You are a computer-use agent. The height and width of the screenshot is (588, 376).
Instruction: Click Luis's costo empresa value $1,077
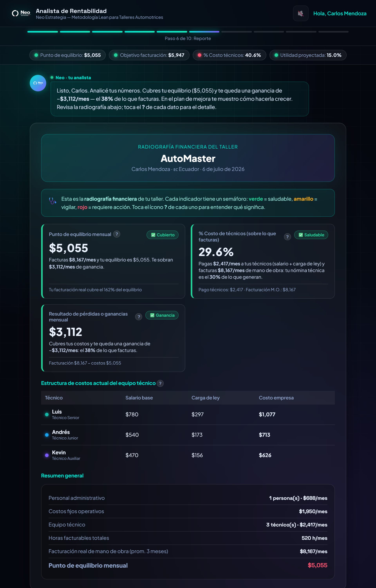pyautogui.click(x=267, y=415)
